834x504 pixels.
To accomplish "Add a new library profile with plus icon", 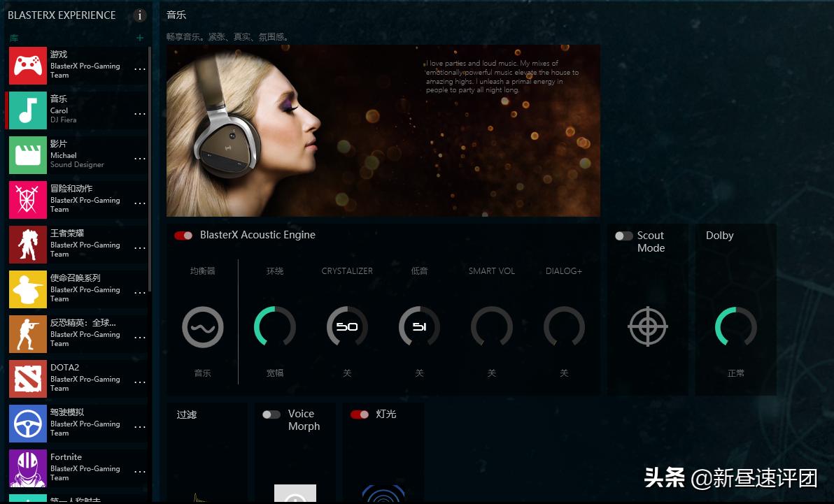I will [x=140, y=38].
